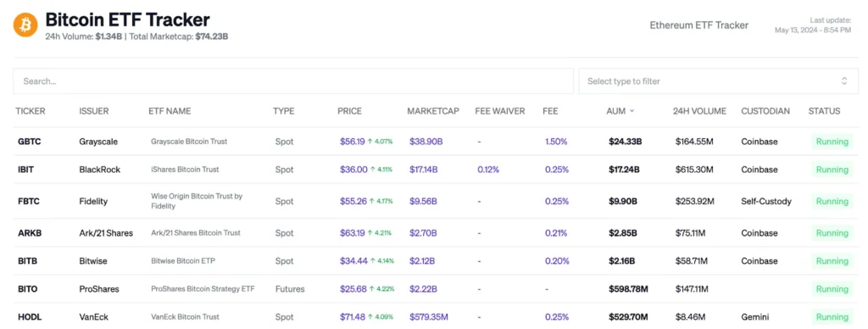Click the Ark/21 Shares Bitcoin Trust name
This screenshot has width=868, height=329.
click(196, 233)
